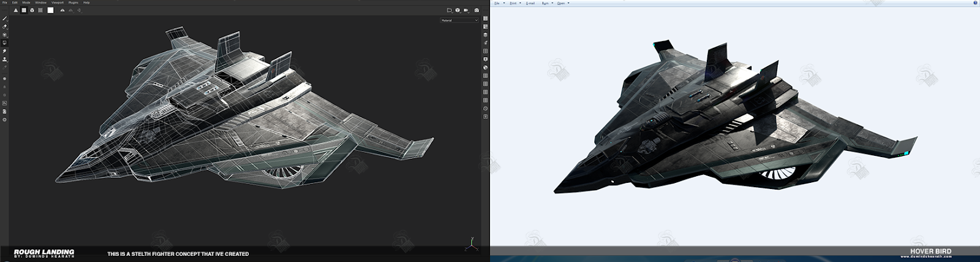Open the second right dock panel icon

tap(485, 26)
